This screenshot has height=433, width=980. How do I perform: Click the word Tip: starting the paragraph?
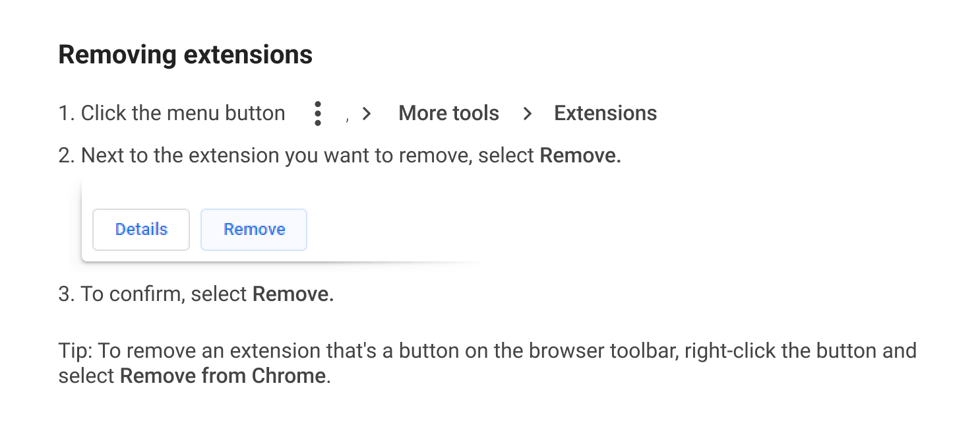click(75, 350)
